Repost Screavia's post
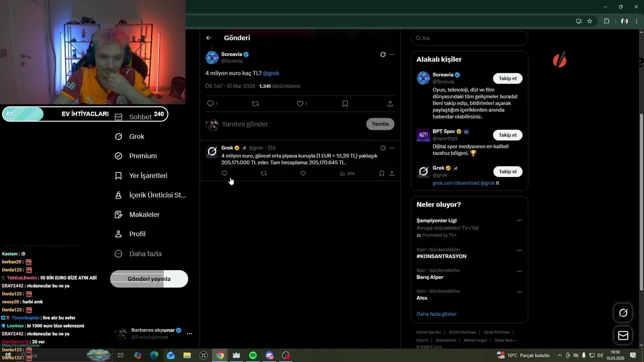Viewport: 644px width, 362px height. (255, 104)
